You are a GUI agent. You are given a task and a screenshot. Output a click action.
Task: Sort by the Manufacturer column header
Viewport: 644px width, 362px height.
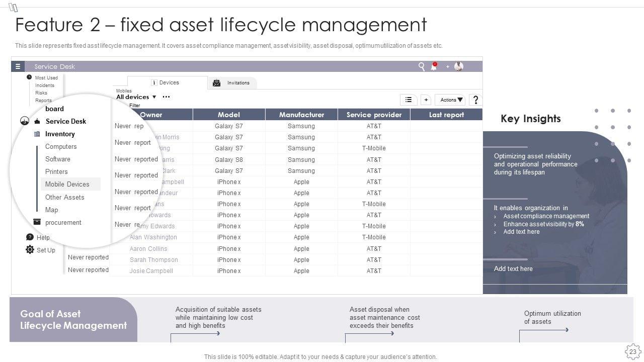[301, 115]
